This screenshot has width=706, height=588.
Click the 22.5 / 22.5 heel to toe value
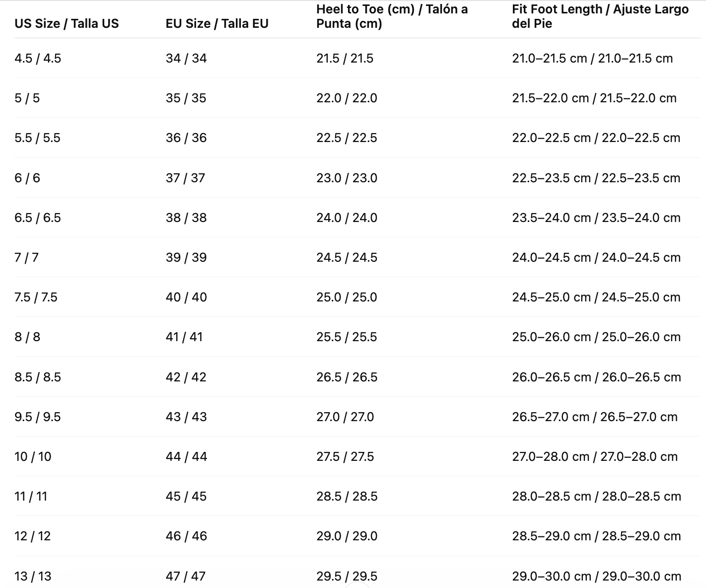[347, 138]
